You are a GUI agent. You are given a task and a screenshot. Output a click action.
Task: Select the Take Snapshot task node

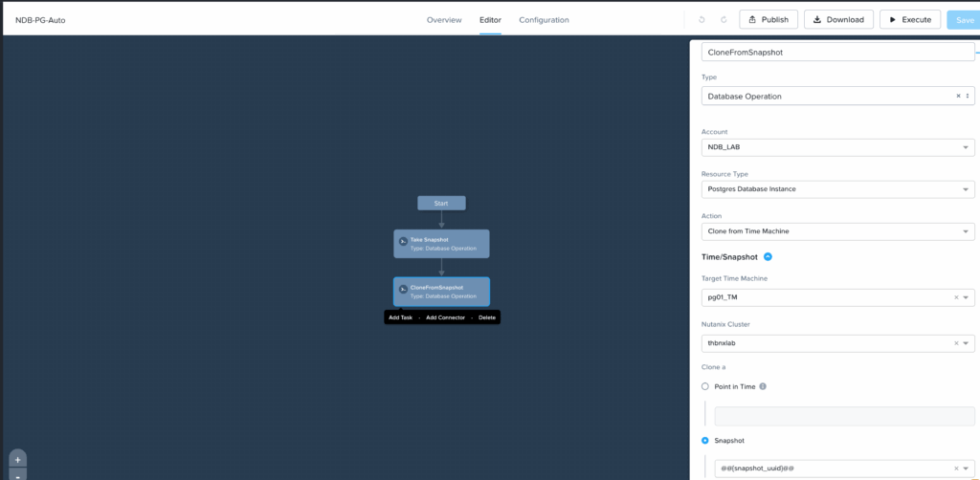click(x=441, y=244)
